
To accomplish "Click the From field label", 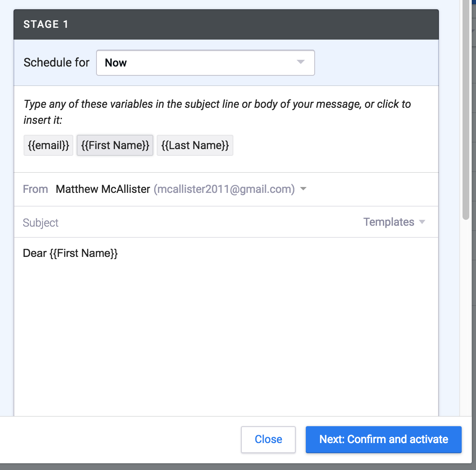I will tap(35, 189).
